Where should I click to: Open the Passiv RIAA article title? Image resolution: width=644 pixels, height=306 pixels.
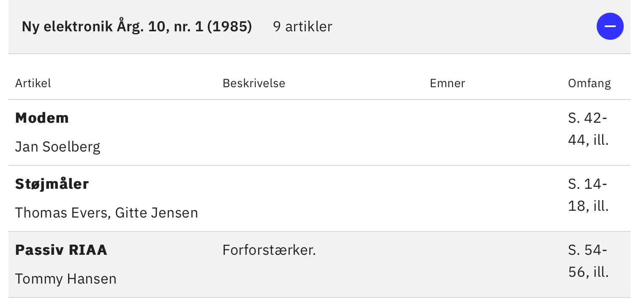click(61, 250)
